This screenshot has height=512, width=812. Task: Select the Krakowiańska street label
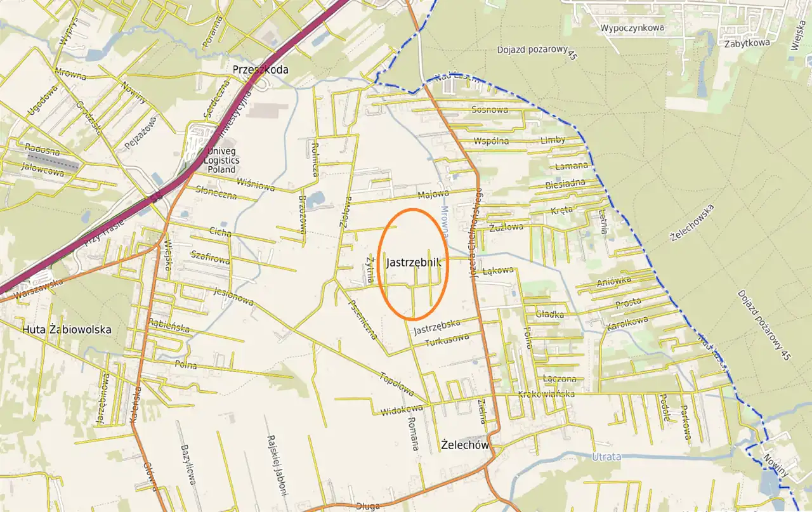546,394
